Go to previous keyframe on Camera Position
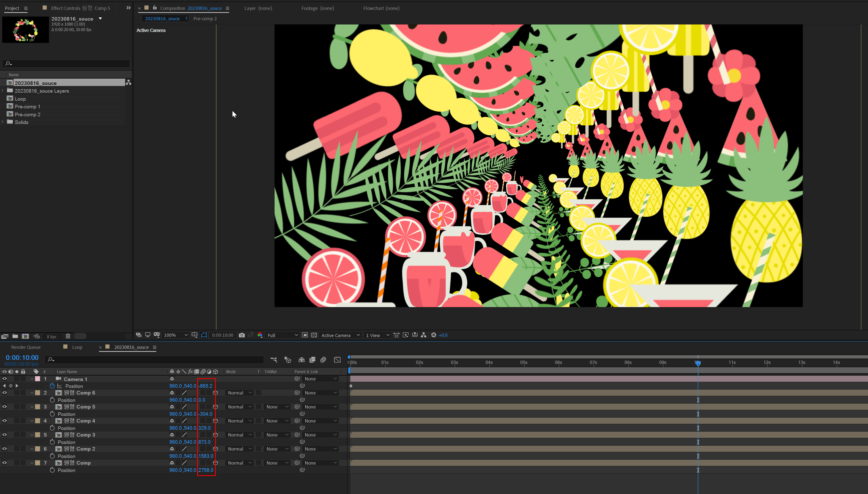 tap(4, 386)
